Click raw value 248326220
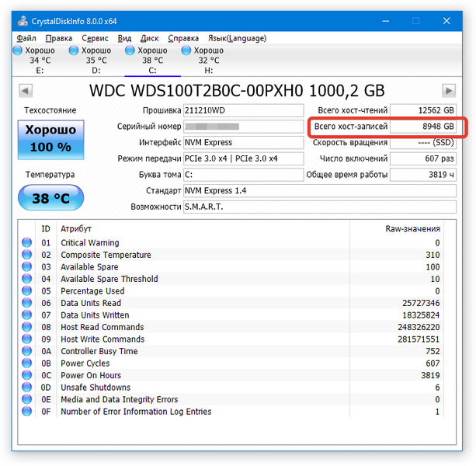Image resolution: width=476 pixels, height=466 pixels. click(x=419, y=327)
